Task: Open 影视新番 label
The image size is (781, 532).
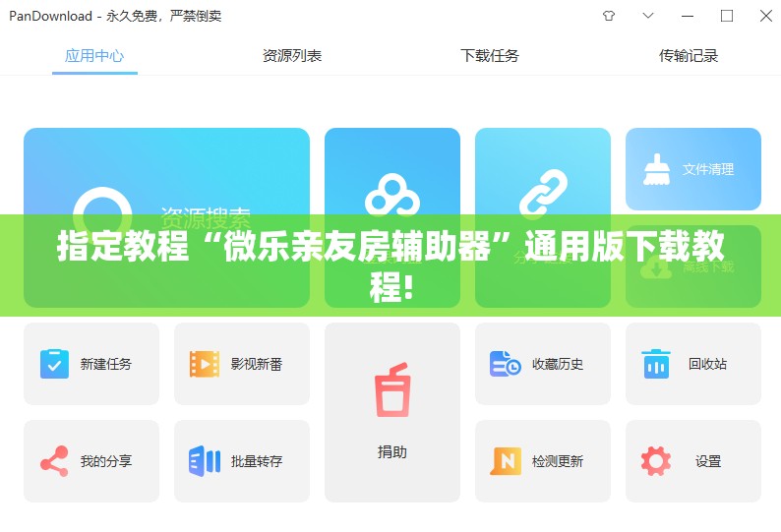Action: (x=257, y=364)
